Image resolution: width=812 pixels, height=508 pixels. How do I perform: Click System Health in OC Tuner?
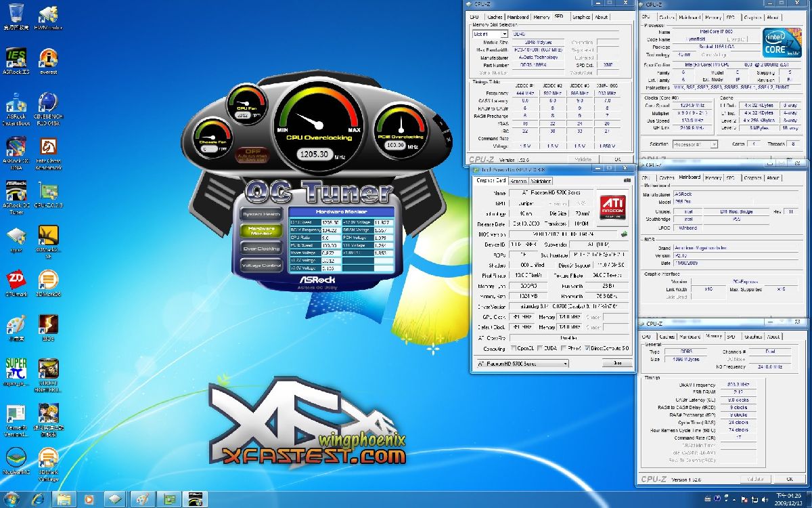262,214
